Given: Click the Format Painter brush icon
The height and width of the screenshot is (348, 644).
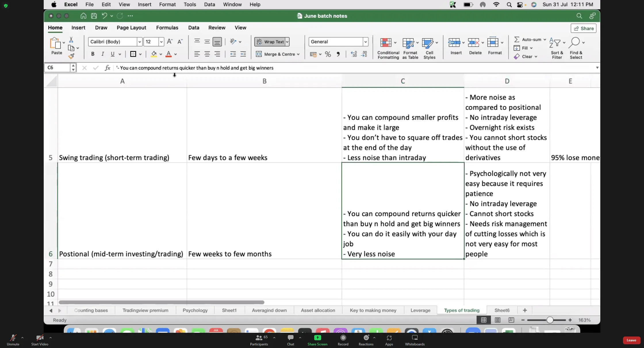Looking at the screenshot, I should click(x=71, y=56).
